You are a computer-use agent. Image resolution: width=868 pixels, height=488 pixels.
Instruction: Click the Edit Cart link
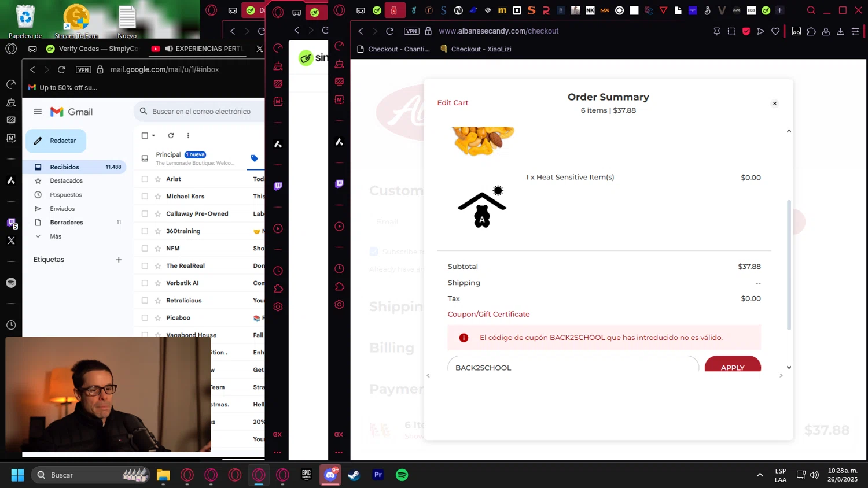(453, 103)
